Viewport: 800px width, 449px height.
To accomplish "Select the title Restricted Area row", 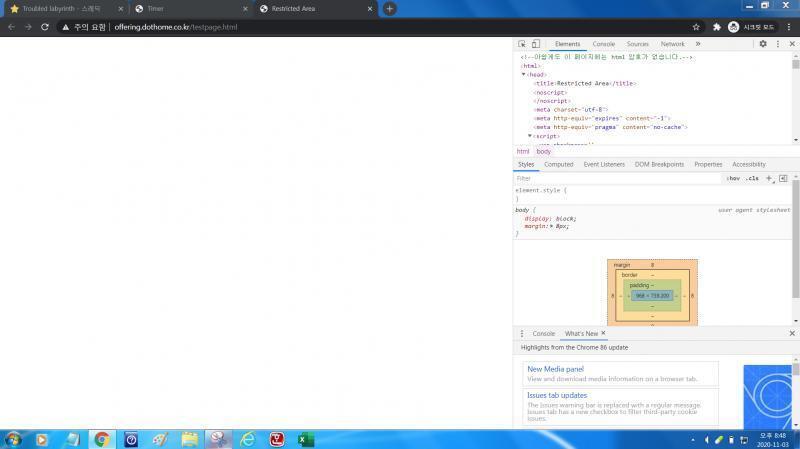I will [585, 83].
